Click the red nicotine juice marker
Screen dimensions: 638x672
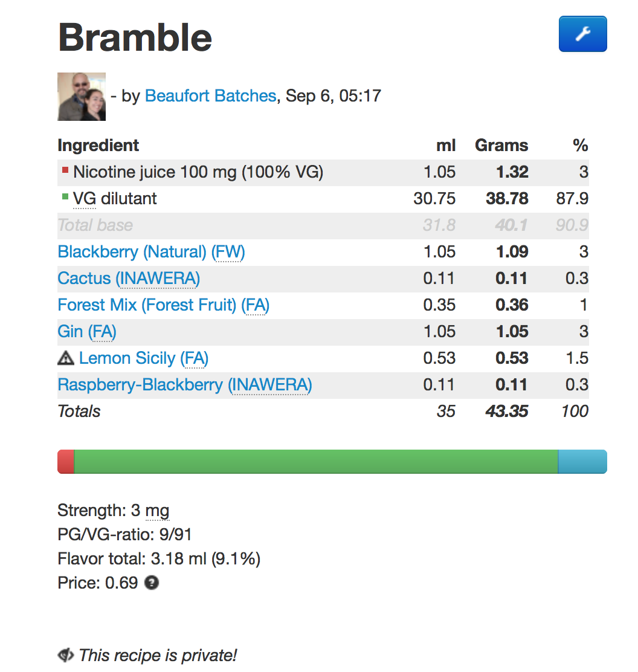65,170
